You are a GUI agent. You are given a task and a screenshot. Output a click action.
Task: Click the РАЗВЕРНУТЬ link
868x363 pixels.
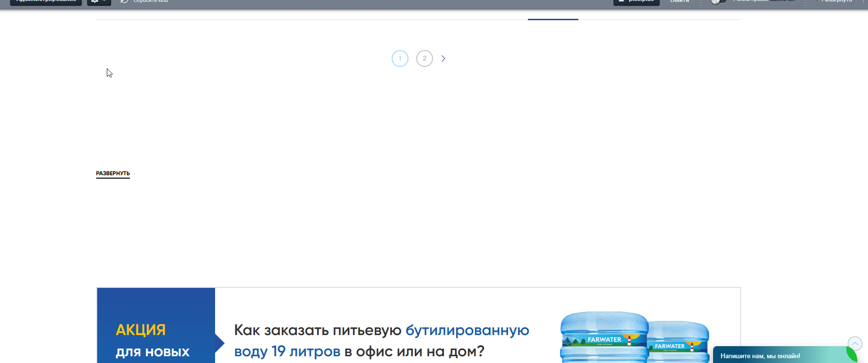pyautogui.click(x=113, y=174)
